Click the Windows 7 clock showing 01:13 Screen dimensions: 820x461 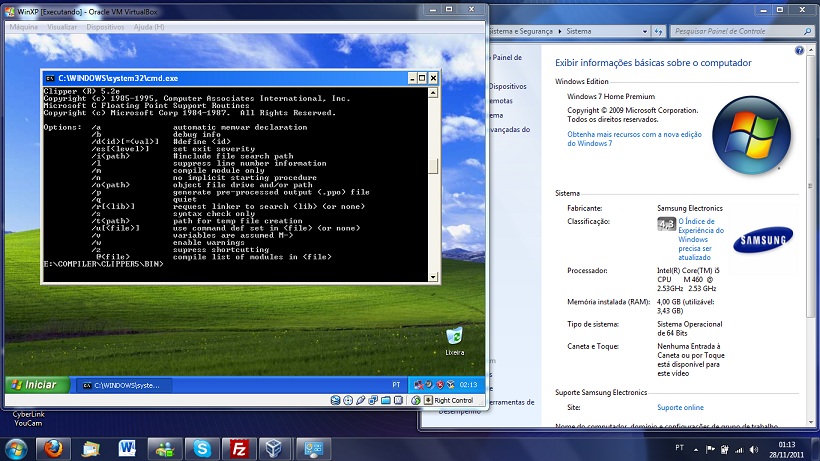787,444
